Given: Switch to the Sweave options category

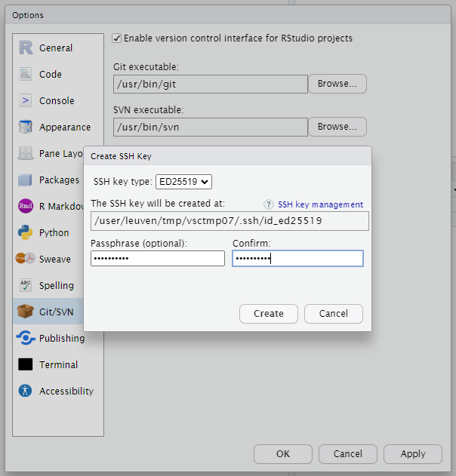Looking at the screenshot, I should [54, 259].
